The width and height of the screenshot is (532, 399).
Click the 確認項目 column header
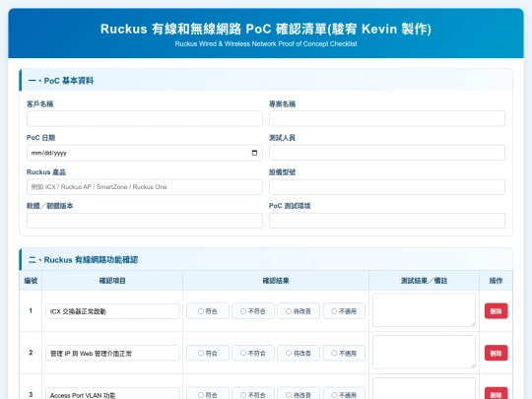pyautogui.click(x=112, y=281)
